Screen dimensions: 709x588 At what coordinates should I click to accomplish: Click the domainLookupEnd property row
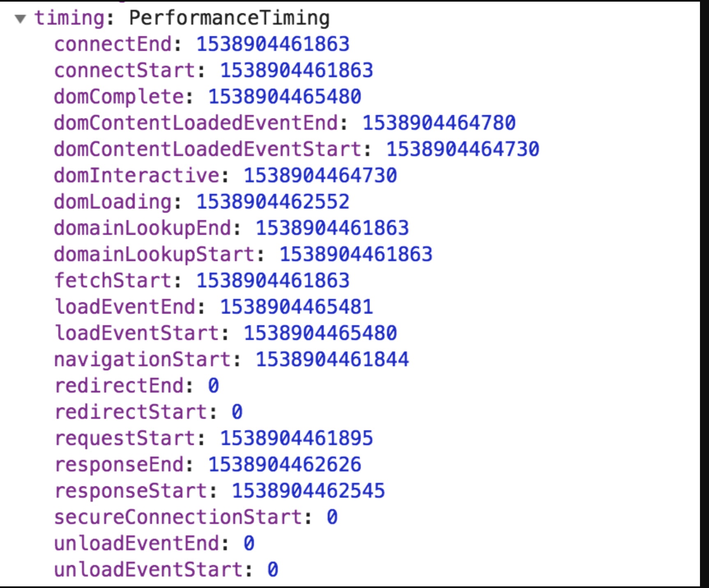click(x=143, y=228)
